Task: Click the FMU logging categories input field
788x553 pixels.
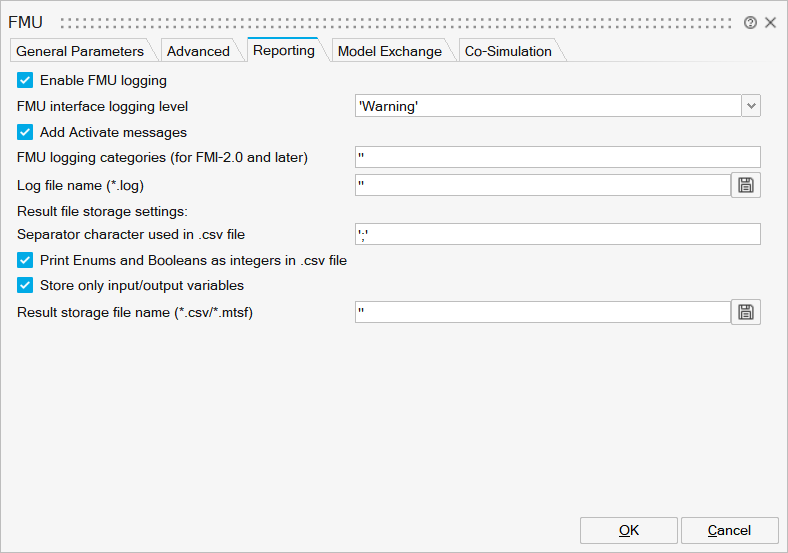Action: [557, 157]
